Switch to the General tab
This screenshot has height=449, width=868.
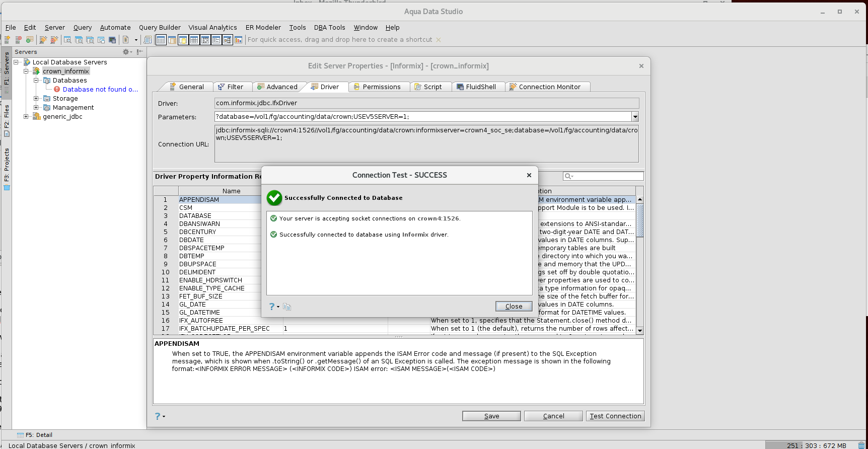click(x=186, y=87)
